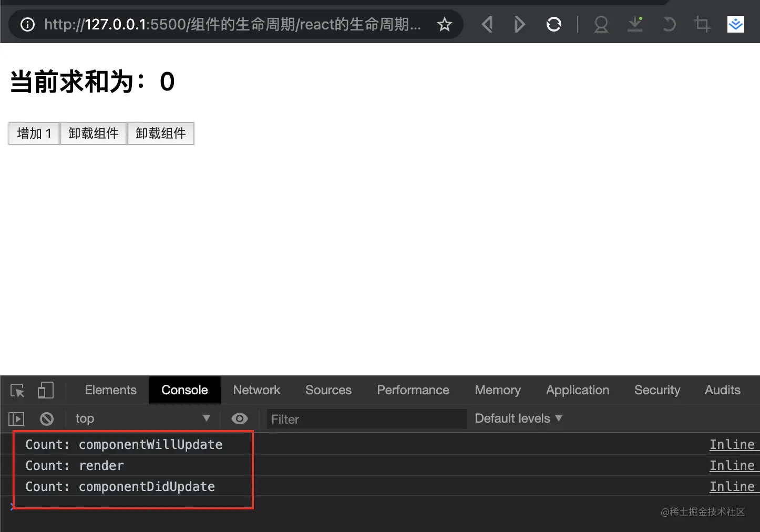
Task: Reload the page with the refresh icon
Action: pyautogui.click(x=554, y=24)
